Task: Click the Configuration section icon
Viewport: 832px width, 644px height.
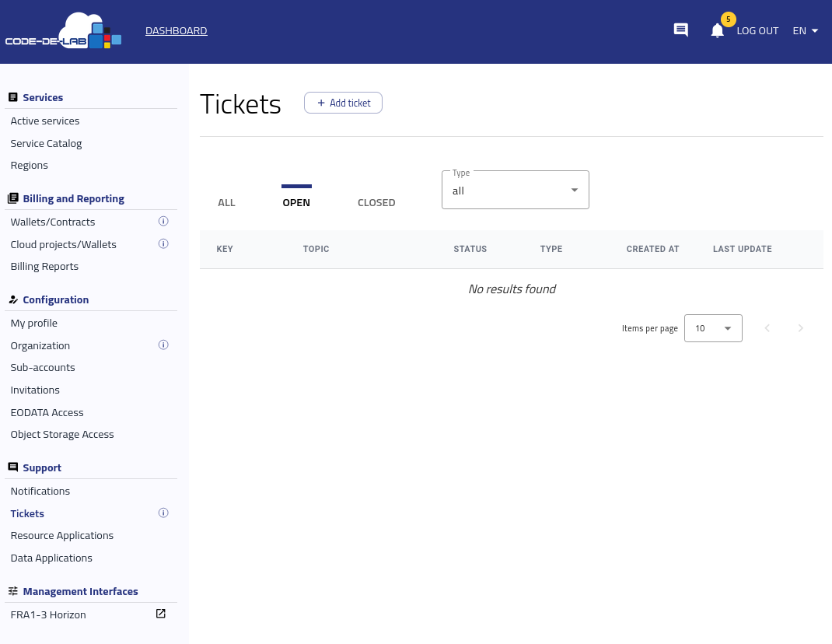Action: tap(13, 299)
